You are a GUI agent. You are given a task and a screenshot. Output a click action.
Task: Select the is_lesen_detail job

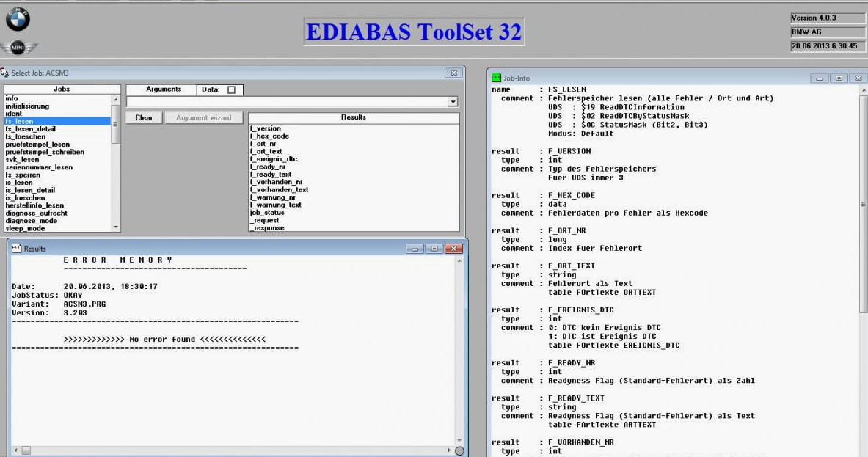[x=30, y=190]
